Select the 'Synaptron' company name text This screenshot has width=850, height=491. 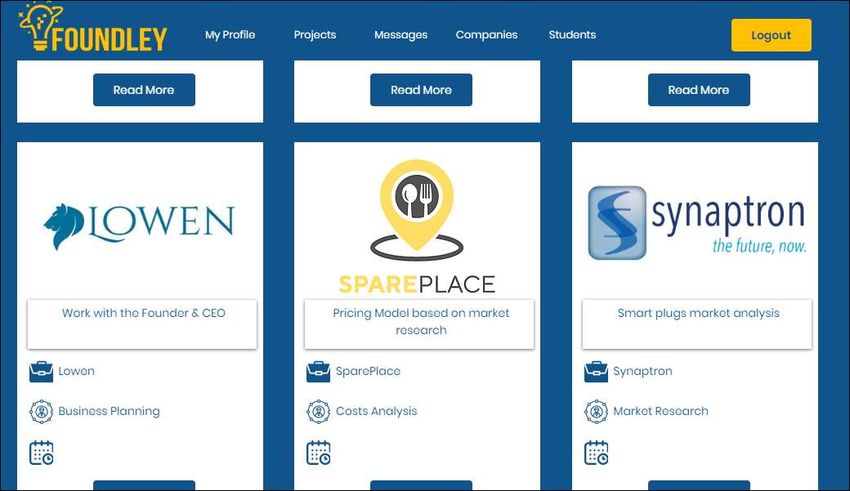pos(642,371)
